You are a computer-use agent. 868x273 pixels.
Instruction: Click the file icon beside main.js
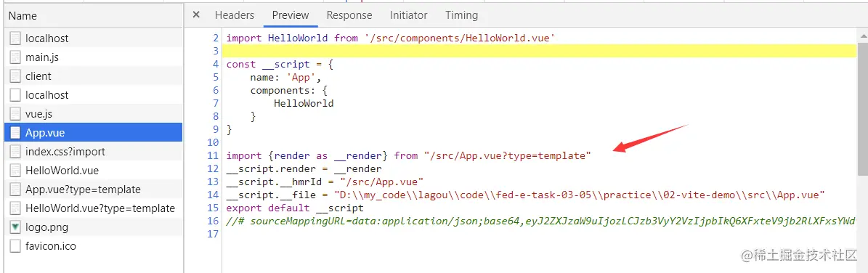tap(15, 57)
